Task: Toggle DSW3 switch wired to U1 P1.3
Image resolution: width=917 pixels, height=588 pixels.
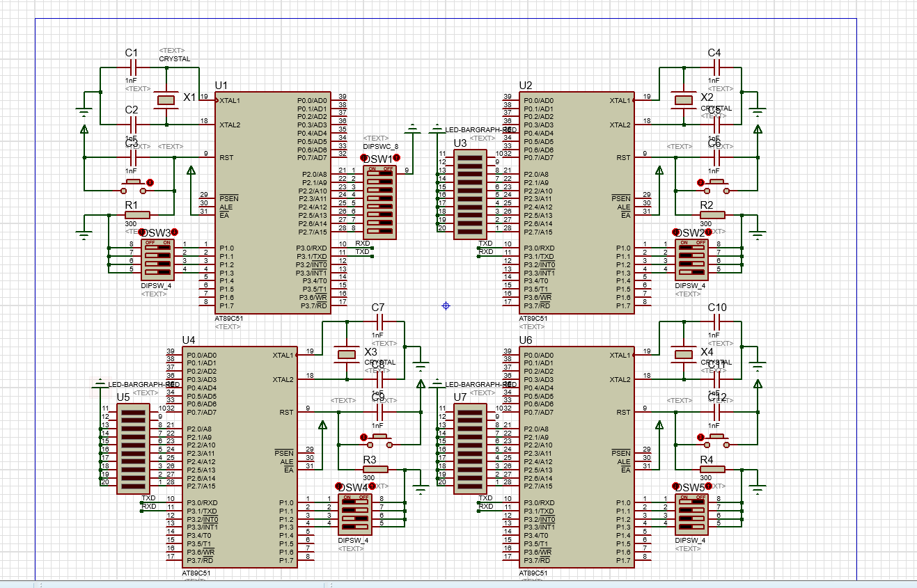Action: tap(158, 272)
